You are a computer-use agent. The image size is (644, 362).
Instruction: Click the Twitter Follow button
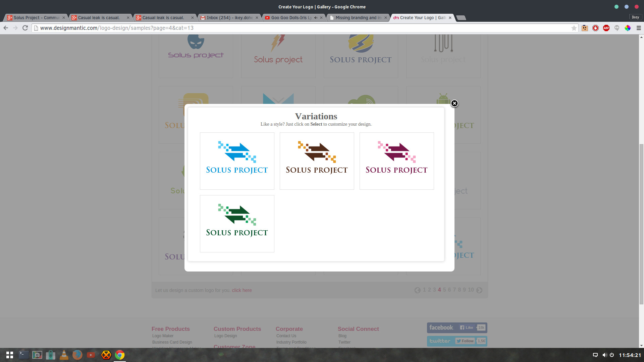coord(465,341)
